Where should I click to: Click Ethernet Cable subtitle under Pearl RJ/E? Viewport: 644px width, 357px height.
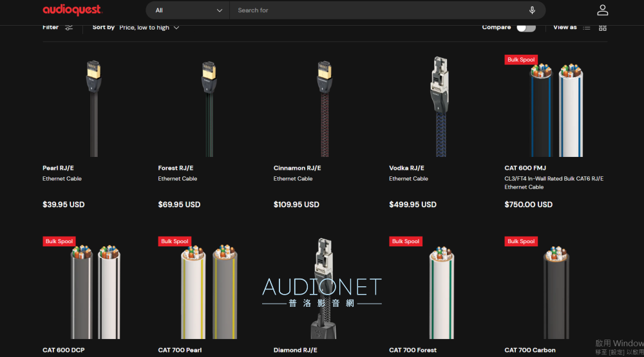tap(62, 179)
